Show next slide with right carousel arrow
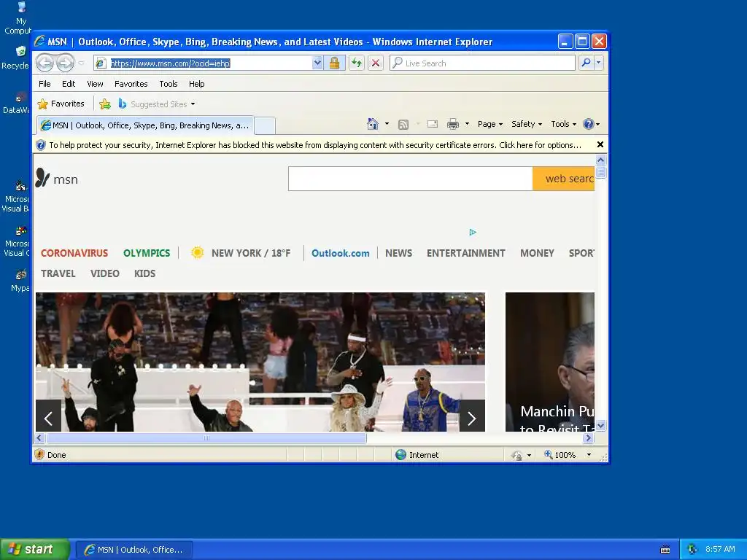Viewport: 747px width, 560px height. 472,416
